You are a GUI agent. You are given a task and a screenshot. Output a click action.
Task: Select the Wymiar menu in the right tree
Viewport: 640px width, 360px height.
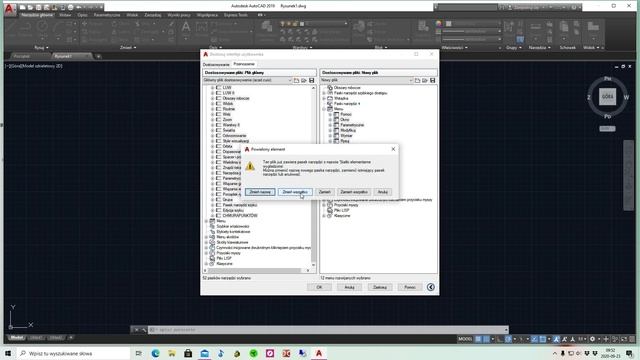click(x=346, y=136)
